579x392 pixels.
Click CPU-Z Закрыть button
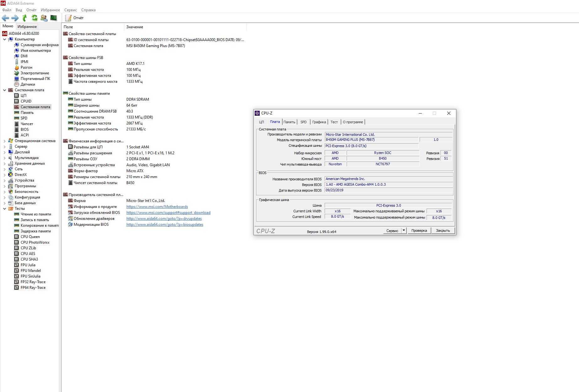pyautogui.click(x=443, y=230)
